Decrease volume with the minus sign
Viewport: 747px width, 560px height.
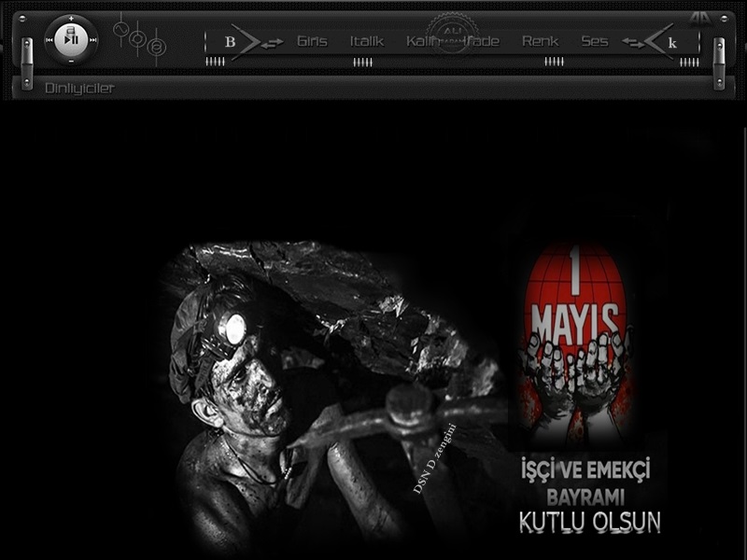click(x=71, y=61)
